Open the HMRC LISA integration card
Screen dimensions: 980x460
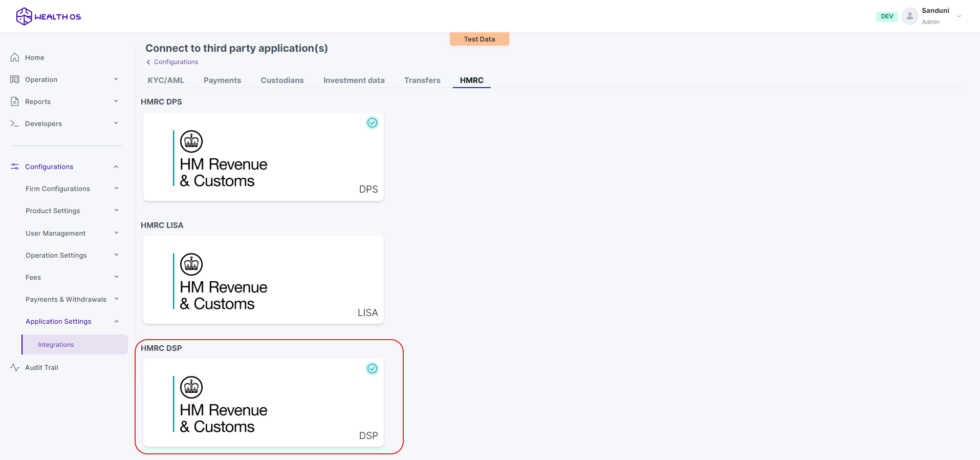click(264, 280)
